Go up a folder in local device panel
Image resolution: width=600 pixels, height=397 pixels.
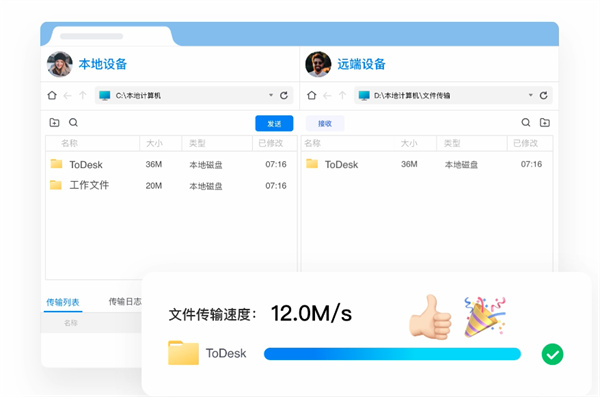tap(83, 95)
